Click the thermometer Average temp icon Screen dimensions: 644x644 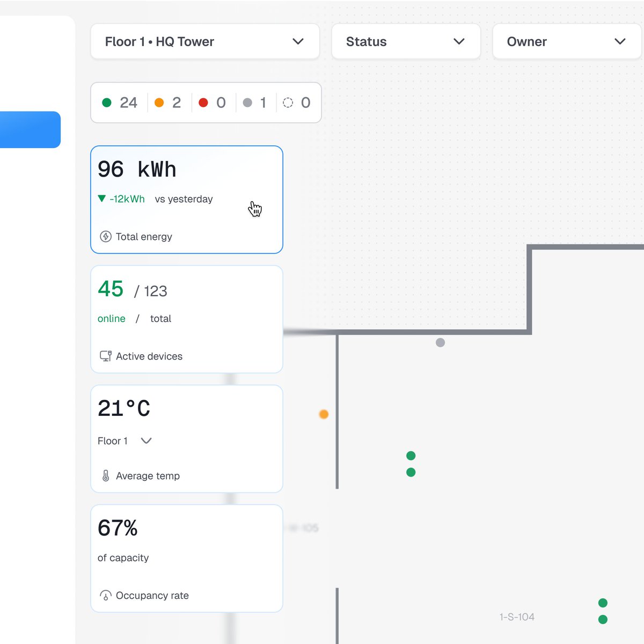[106, 475]
